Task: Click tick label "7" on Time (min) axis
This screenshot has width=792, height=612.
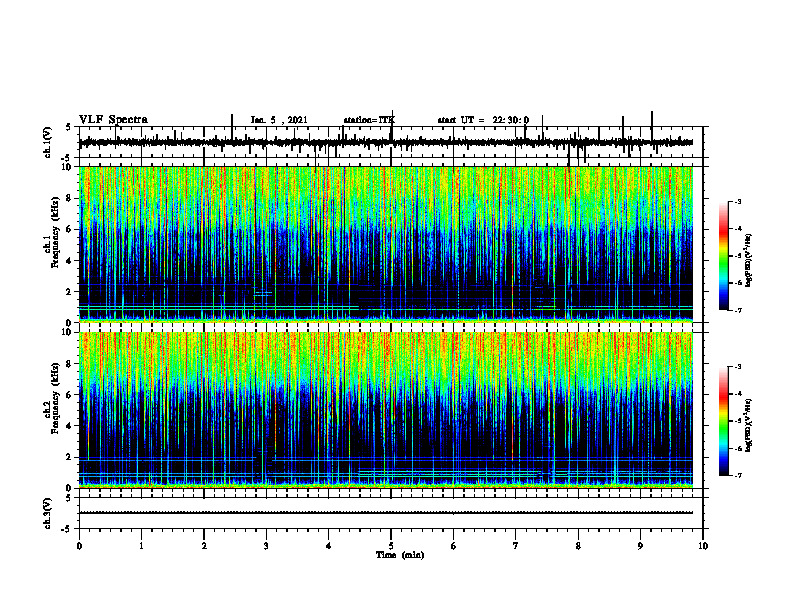Action: [x=516, y=546]
